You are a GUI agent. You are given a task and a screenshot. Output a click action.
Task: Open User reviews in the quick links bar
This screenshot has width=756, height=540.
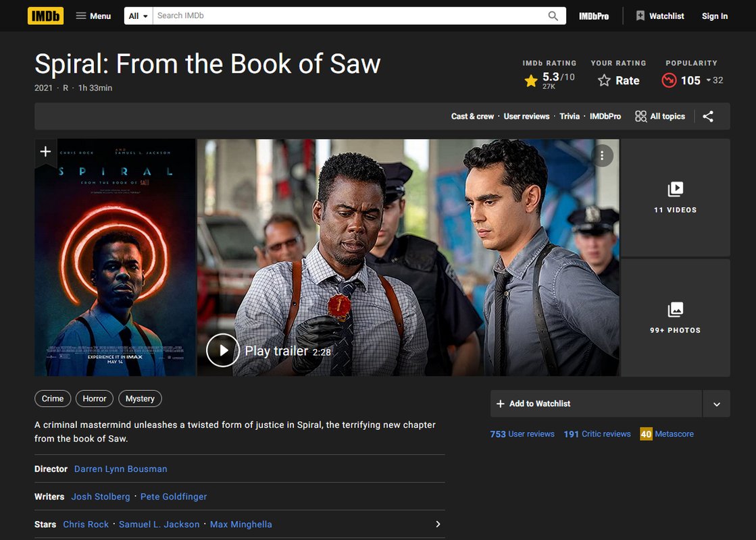[526, 116]
